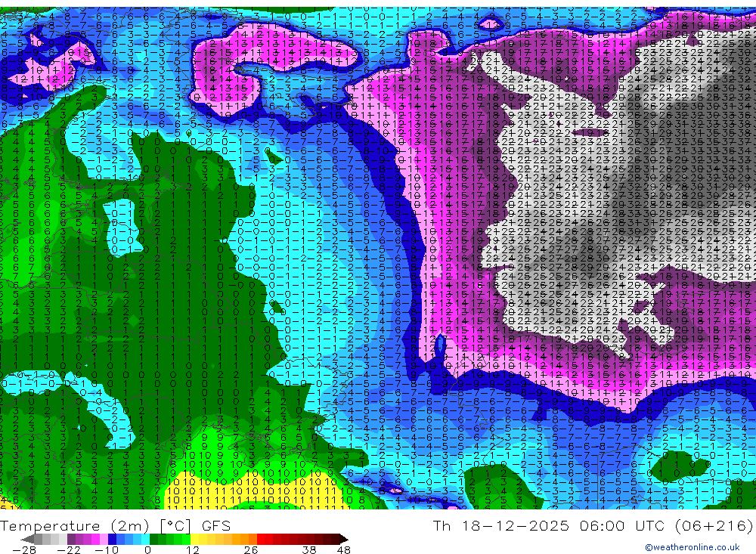Viewport: 756px width, 554px height.
Task: Click the 0 legend label
Action: [147, 549]
